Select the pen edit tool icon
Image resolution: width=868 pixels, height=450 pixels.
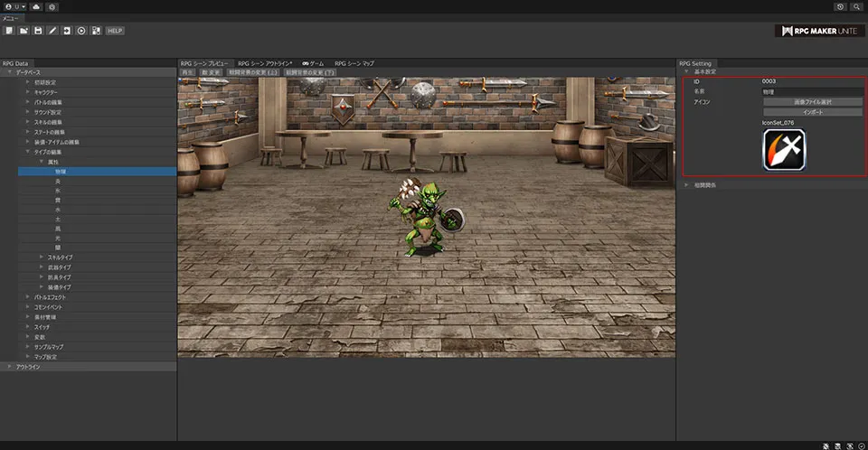click(x=52, y=31)
